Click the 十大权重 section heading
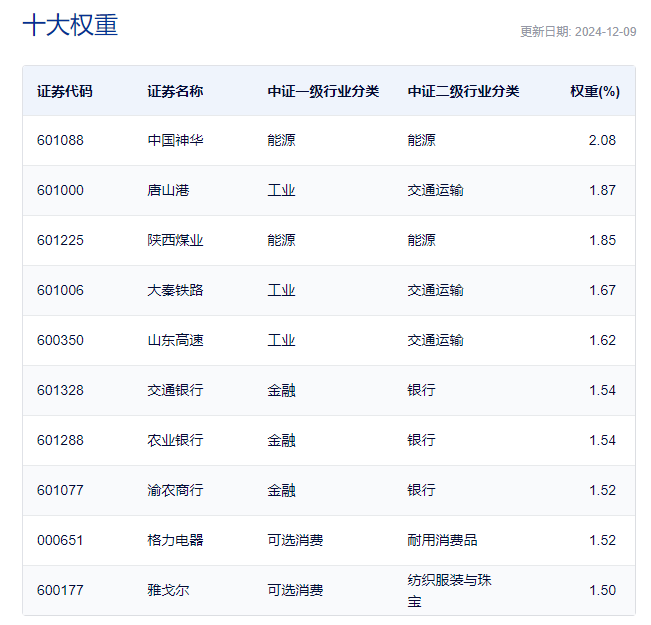 coord(70,25)
